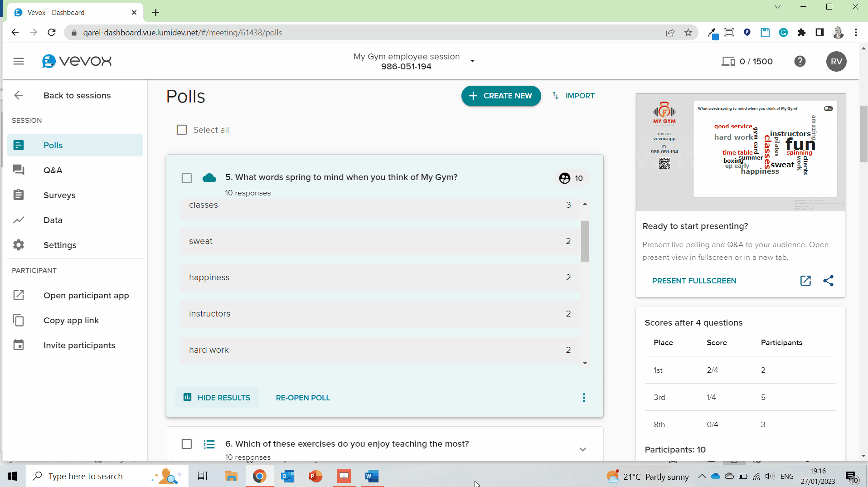Check the checkbox for question 5
This screenshot has width=868, height=487.
point(187,178)
